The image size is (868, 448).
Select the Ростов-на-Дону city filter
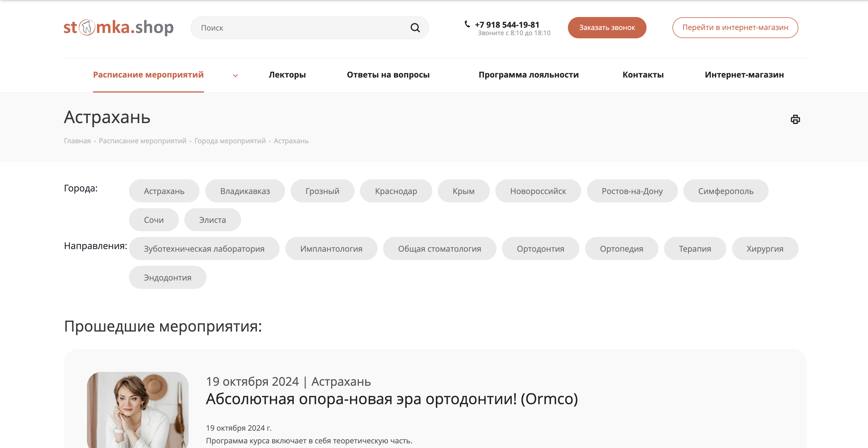[x=632, y=191]
